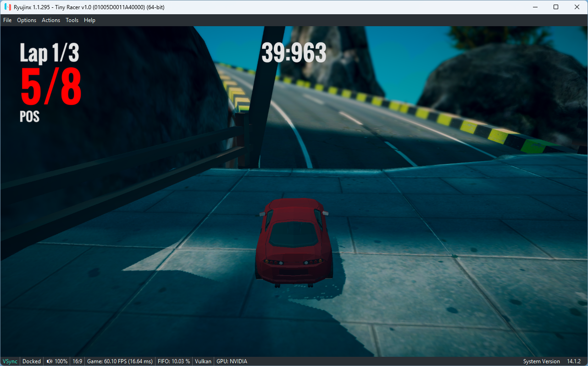Mute audio via the speaker icon

49,361
